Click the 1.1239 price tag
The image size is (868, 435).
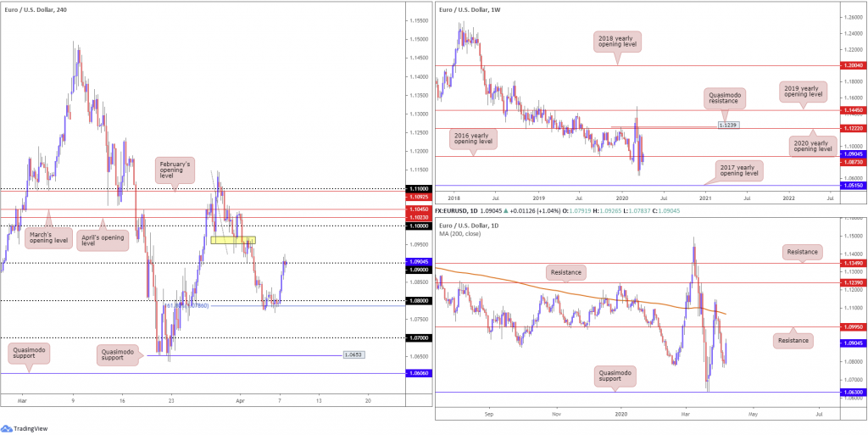[x=727, y=125]
